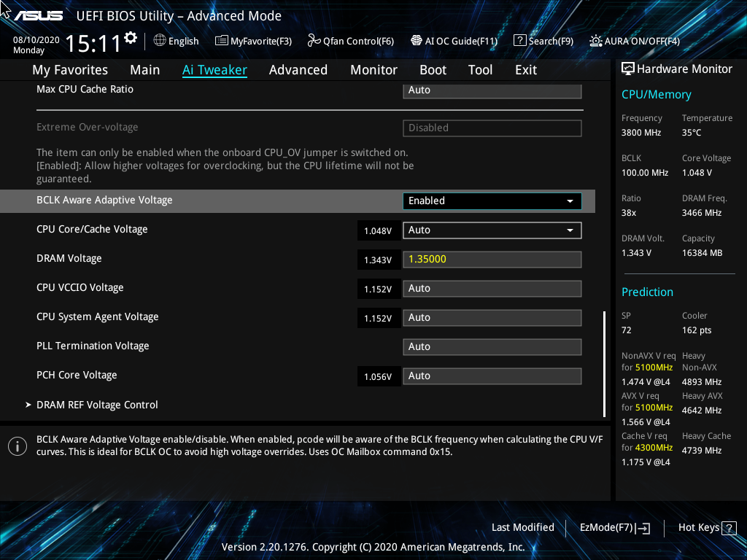This screenshot has width=747, height=560.
Task: Expand DRAM REF Voltage Control submenu
Action: coord(97,405)
